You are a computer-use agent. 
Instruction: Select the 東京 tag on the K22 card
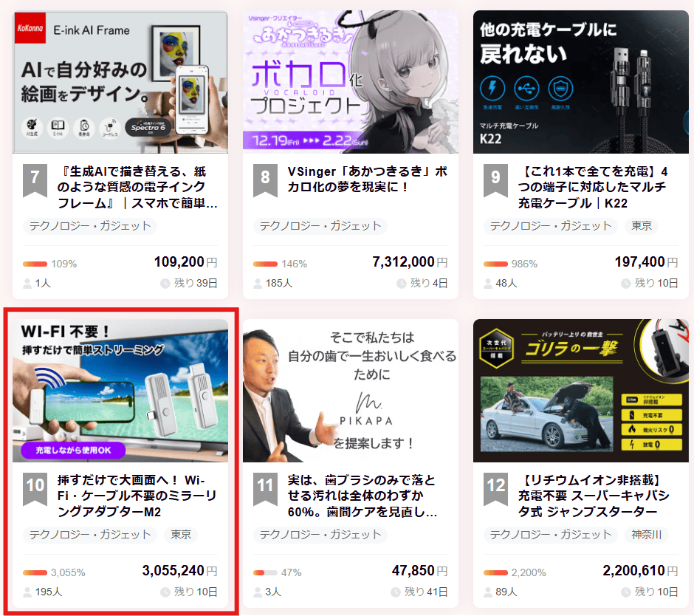pyautogui.click(x=641, y=225)
